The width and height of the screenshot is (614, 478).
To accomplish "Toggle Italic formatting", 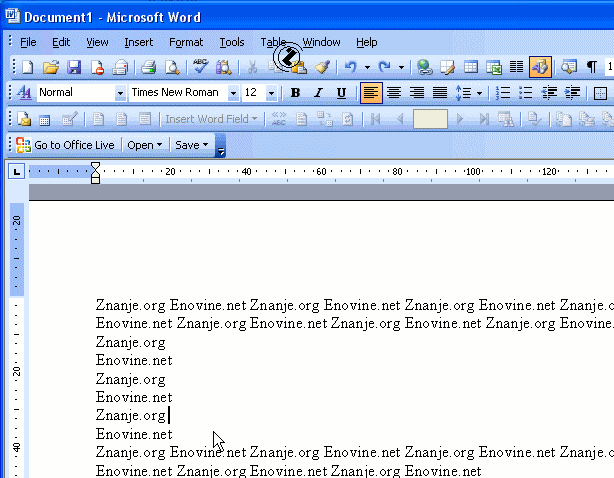I will pyautogui.click(x=318, y=93).
